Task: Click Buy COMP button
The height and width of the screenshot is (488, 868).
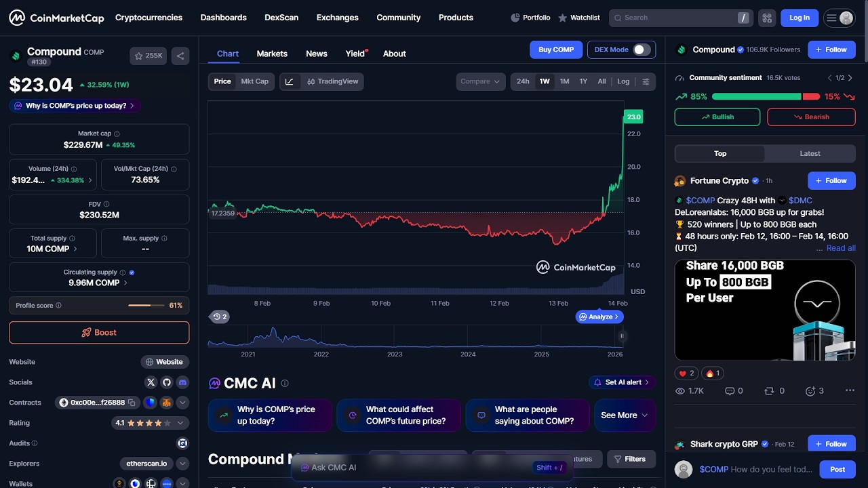Action: (556, 49)
